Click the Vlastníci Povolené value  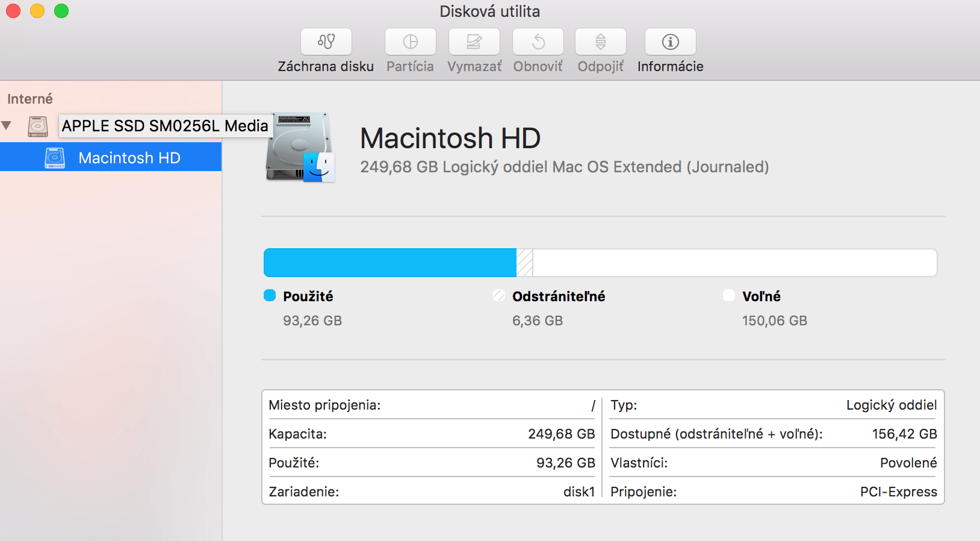tap(908, 463)
